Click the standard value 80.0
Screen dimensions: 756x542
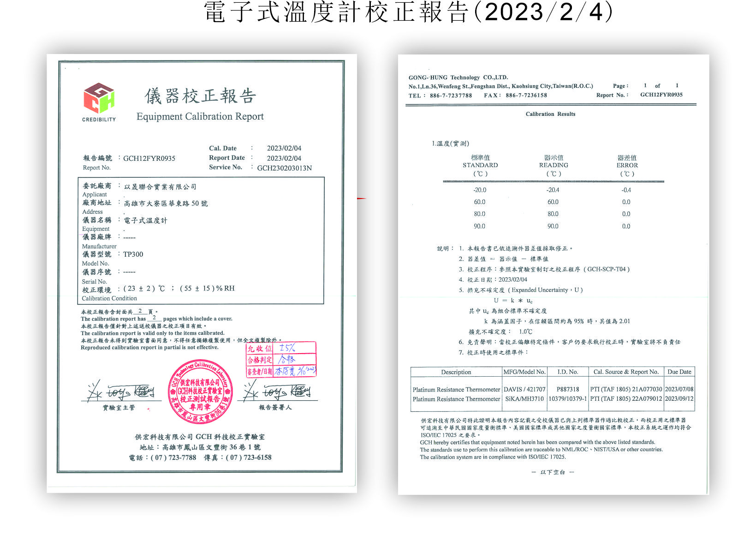[480, 214]
